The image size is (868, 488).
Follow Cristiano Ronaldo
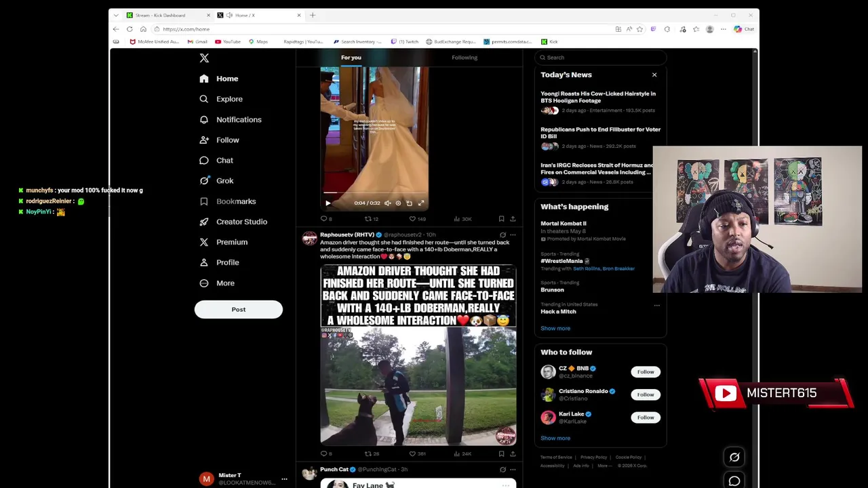tap(646, 394)
